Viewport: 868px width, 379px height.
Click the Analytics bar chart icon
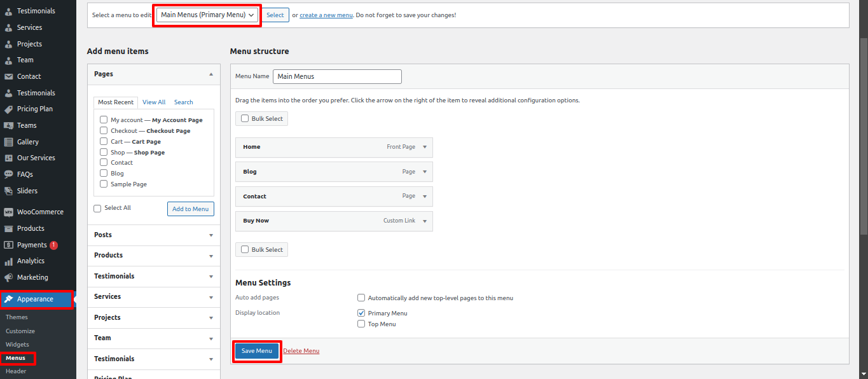coord(9,261)
